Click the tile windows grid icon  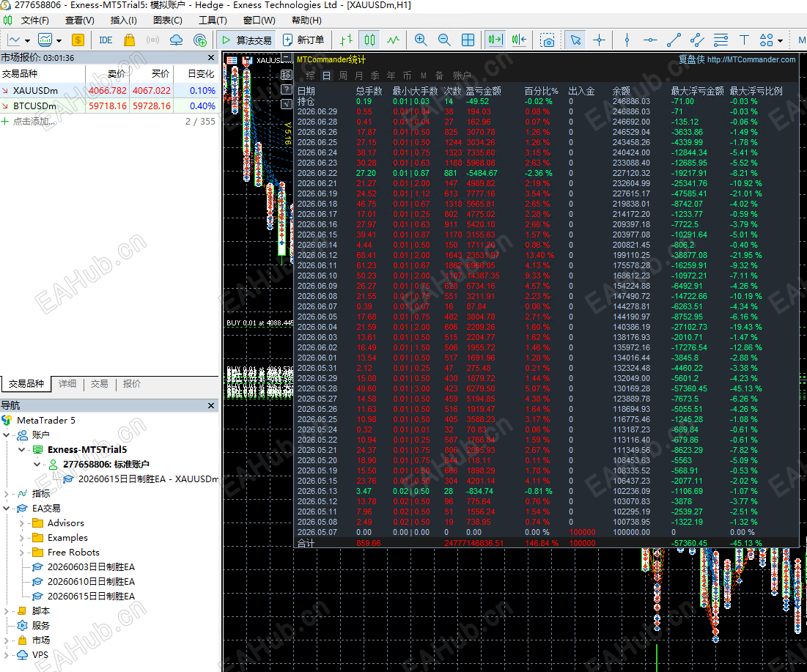468,40
